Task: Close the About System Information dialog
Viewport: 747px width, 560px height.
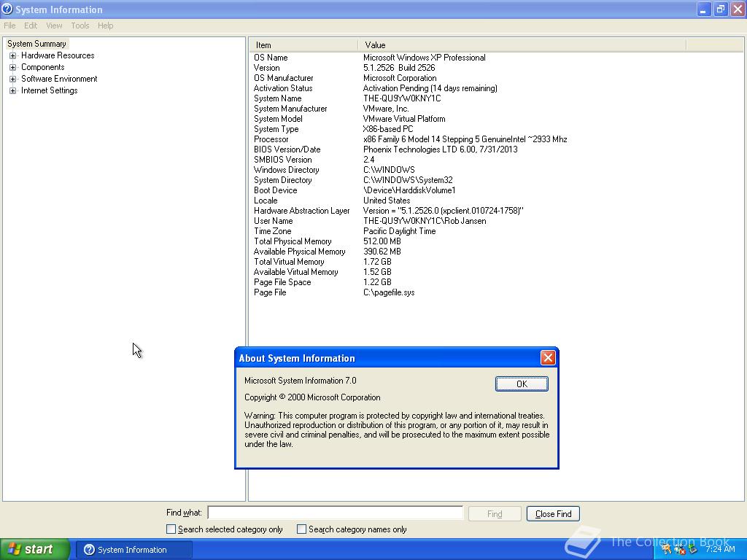Action: 548,357
